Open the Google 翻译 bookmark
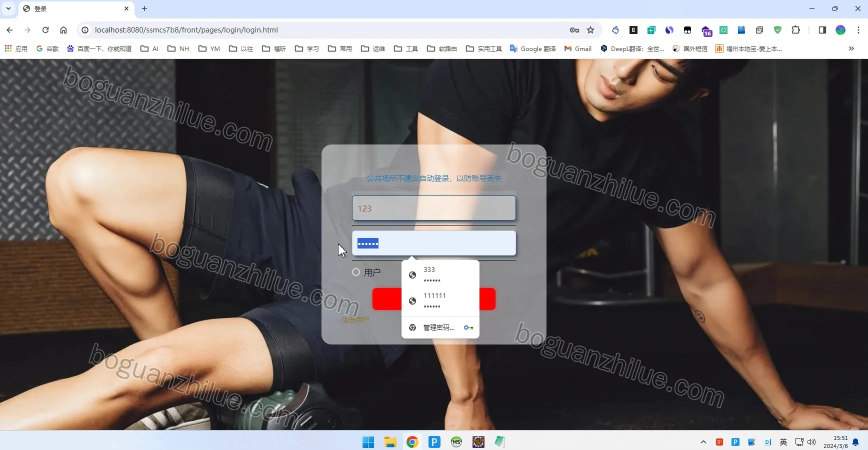Screen dimensions: 868x450 (532, 48)
